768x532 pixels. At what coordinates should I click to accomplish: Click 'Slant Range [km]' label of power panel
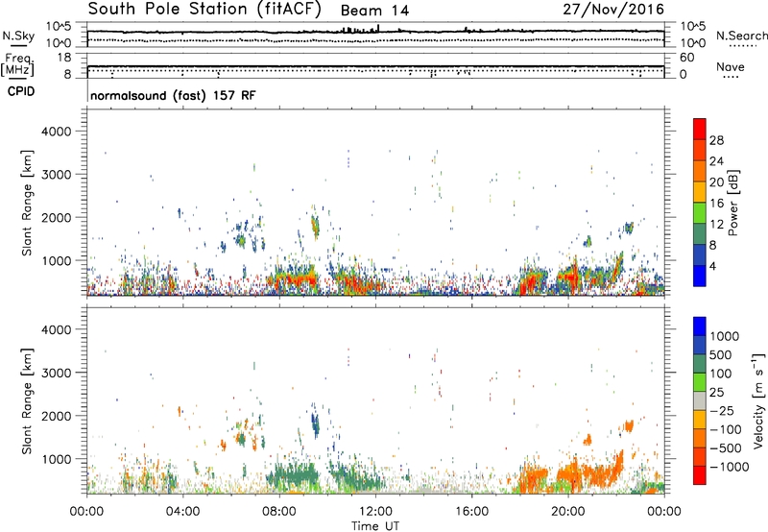(27, 203)
